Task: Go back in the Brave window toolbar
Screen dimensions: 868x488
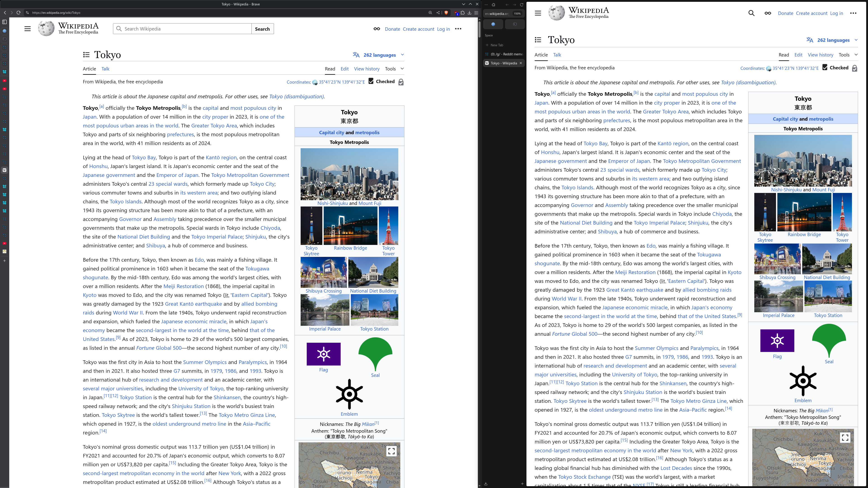Action: pos(5,12)
